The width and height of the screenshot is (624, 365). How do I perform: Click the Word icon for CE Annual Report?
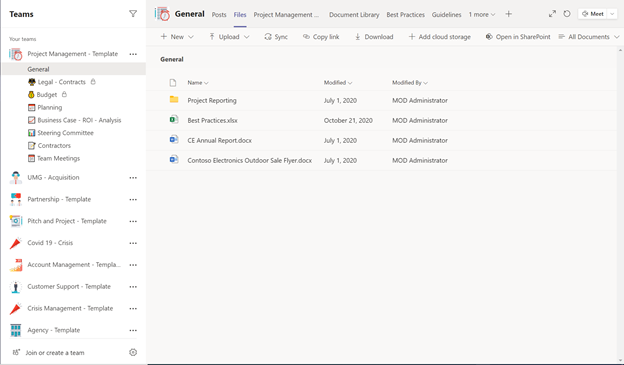(x=174, y=139)
